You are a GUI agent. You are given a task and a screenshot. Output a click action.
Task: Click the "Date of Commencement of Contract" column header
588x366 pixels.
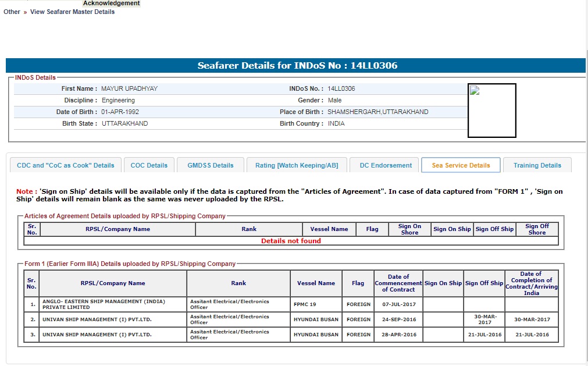click(x=398, y=283)
